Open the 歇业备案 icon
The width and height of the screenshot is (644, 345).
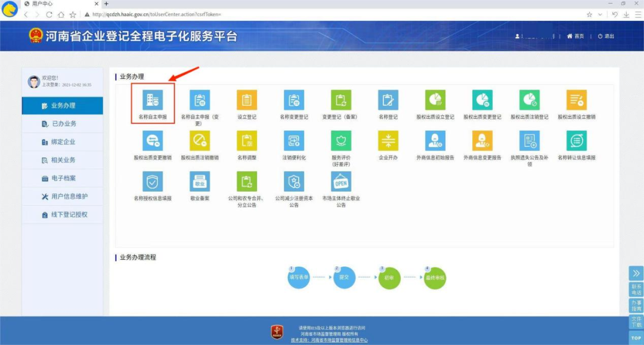(200, 181)
